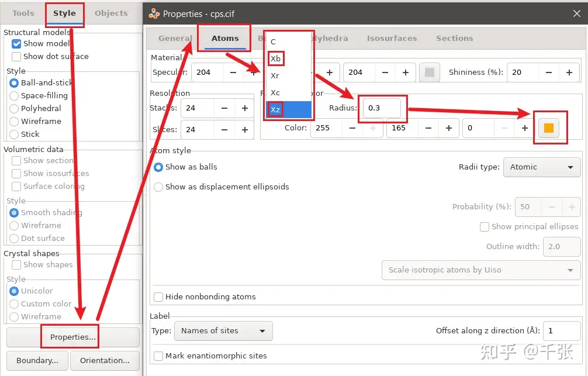This screenshot has width=588, height=376.
Task: Open label type Names of sites dropdown
Action: 223,330
